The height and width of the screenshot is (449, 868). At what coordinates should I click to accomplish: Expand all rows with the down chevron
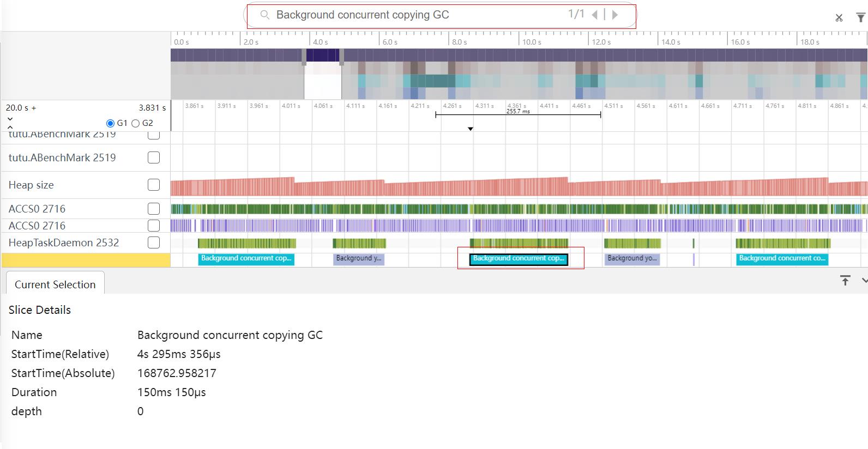point(10,119)
